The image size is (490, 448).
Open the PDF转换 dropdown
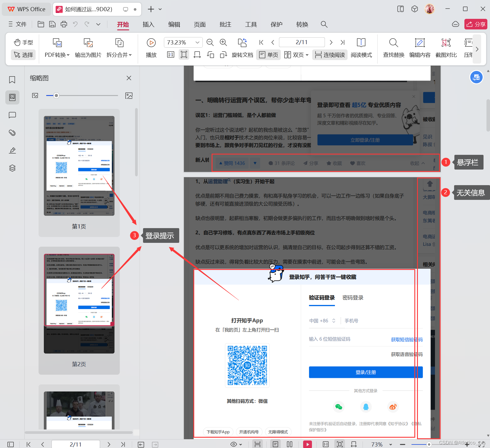[x=57, y=48]
